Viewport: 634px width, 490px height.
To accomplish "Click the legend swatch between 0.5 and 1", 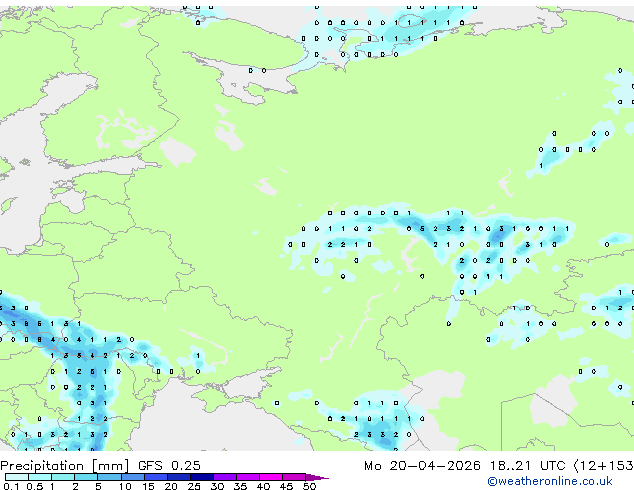I will coord(40,477).
